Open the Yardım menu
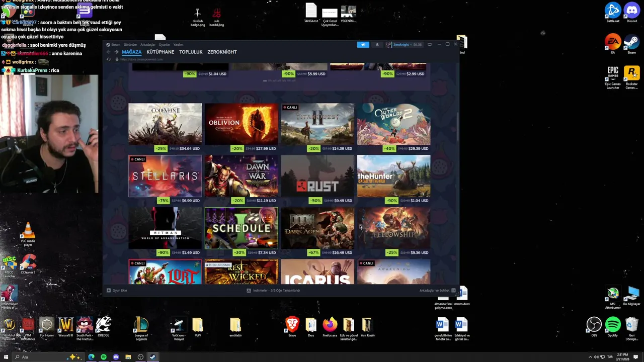This screenshot has height=362, width=644. [x=178, y=45]
